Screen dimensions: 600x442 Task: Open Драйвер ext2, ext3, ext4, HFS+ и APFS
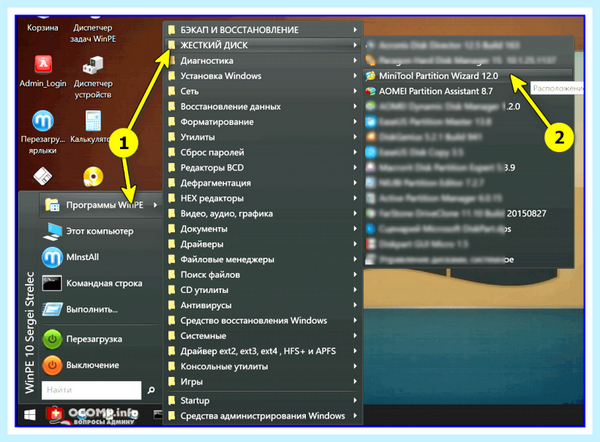[263, 351]
